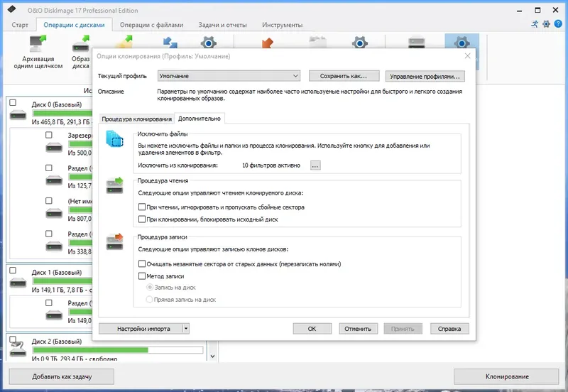This screenshot has width=568, height=392.
Task: Click the Disk 1 drive icon
Action: 18,283
